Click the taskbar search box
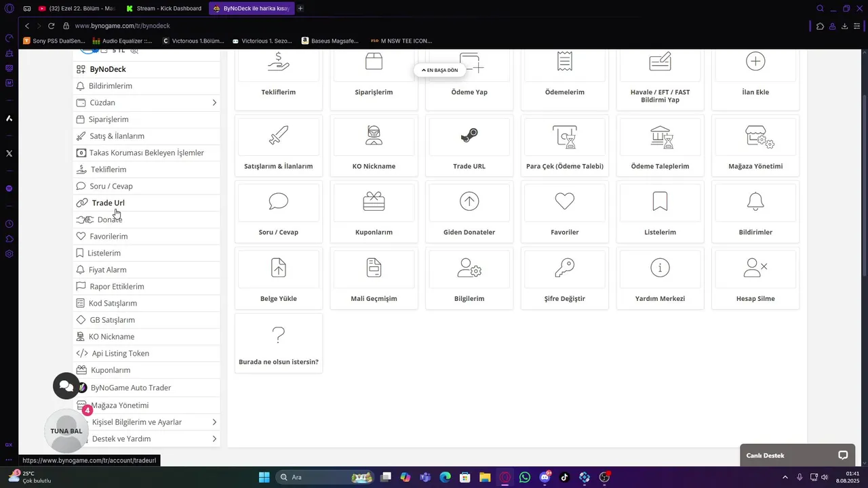 [325, 477]
